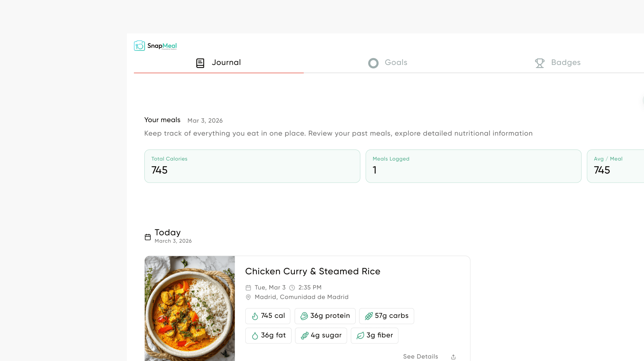The height and width of the screenshot is (361, 644).
Task: Click the Meals Logged summary card
Action: click(x=473, y=166)
